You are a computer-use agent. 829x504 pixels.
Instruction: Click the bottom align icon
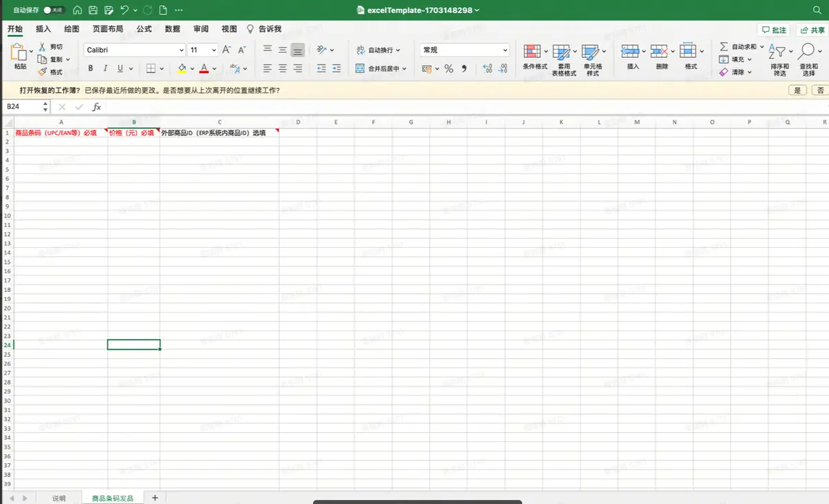[298, 50]
